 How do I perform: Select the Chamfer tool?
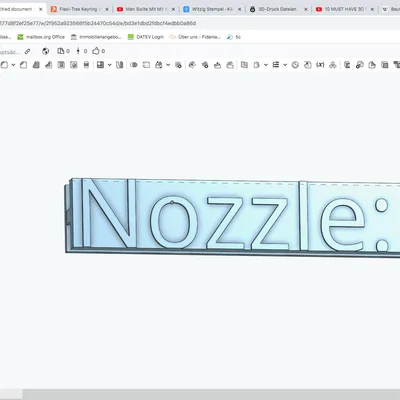pos(23,65)
